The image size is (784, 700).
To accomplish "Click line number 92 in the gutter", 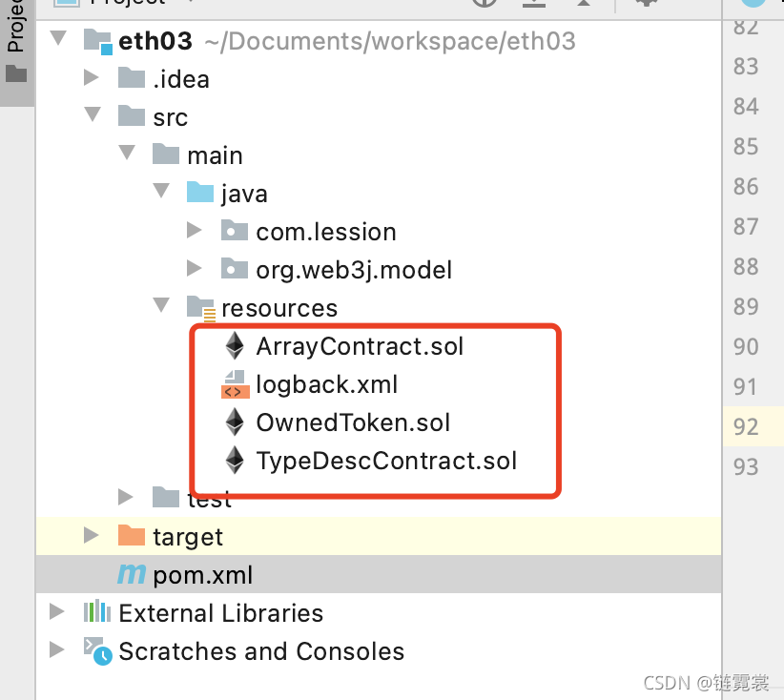I will pos(746,426).
